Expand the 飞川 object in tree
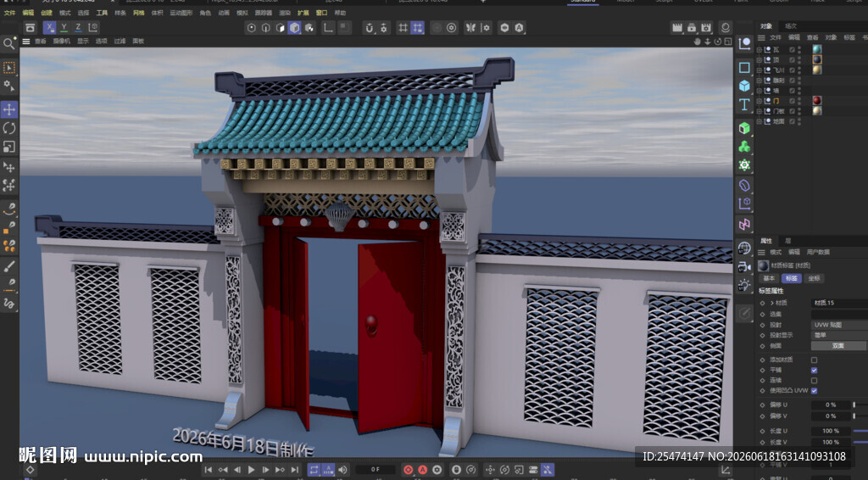This screenshot has height=480, width=868. [759, 70]
